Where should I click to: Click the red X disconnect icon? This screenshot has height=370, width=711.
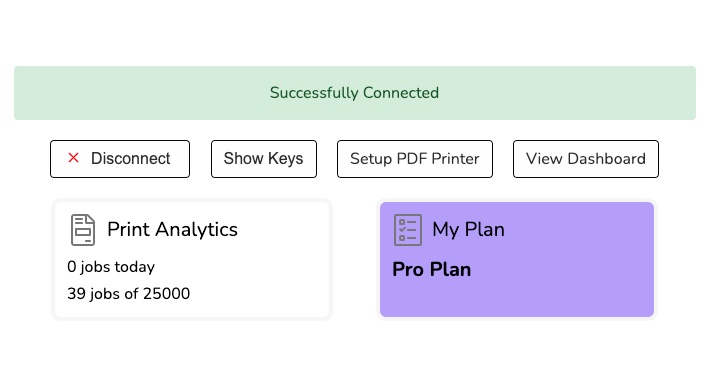73,158
